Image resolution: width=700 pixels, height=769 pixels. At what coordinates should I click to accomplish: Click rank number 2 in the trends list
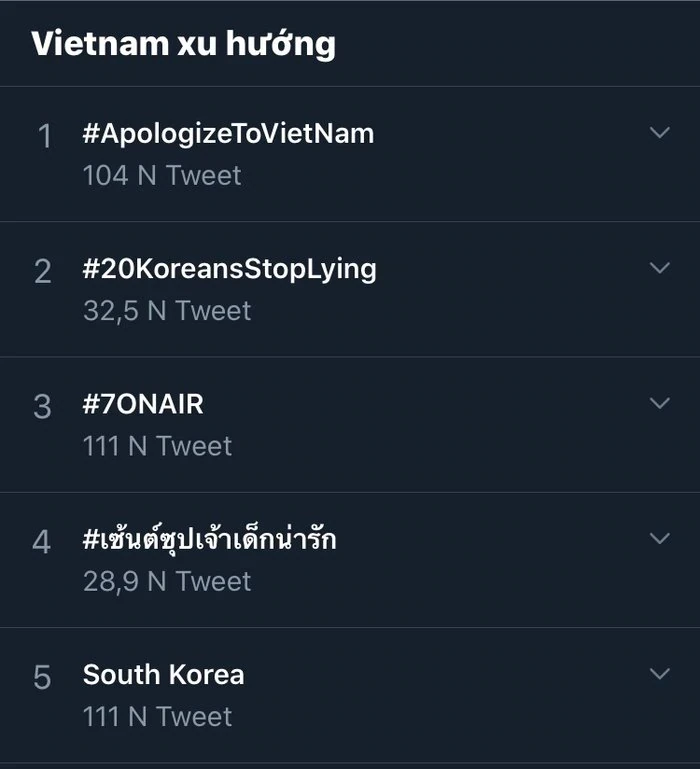[x=43, y=271]
